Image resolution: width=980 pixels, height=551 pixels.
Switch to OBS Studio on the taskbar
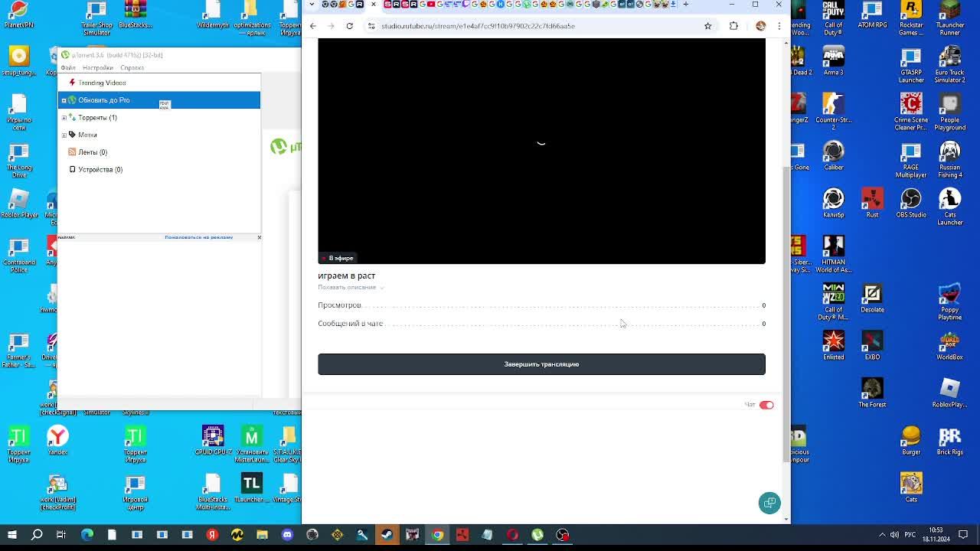tap(563, 535)
